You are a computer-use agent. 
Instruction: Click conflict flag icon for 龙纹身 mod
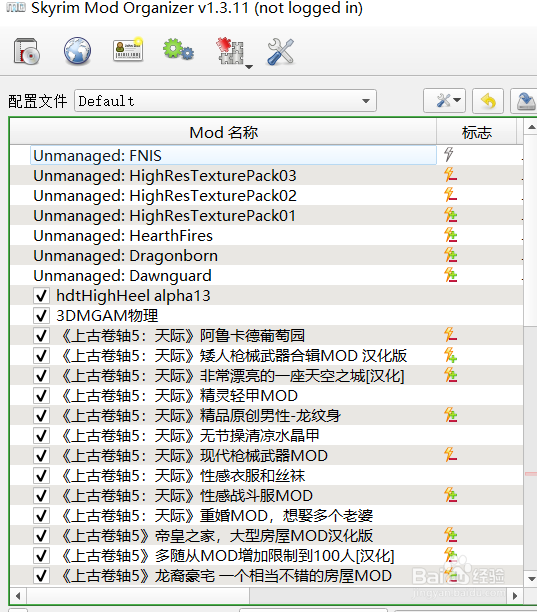click(450, 415)
